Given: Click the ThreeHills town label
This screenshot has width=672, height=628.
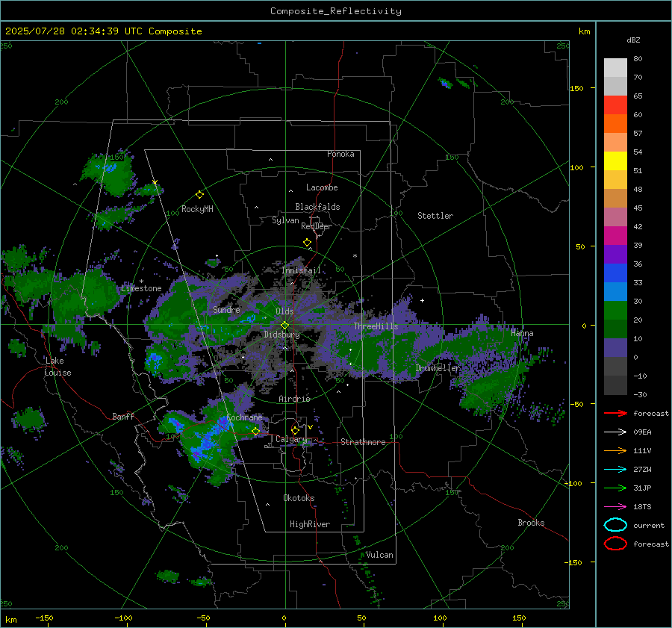Looking at the screenshot, I should (x=376, y=326).
